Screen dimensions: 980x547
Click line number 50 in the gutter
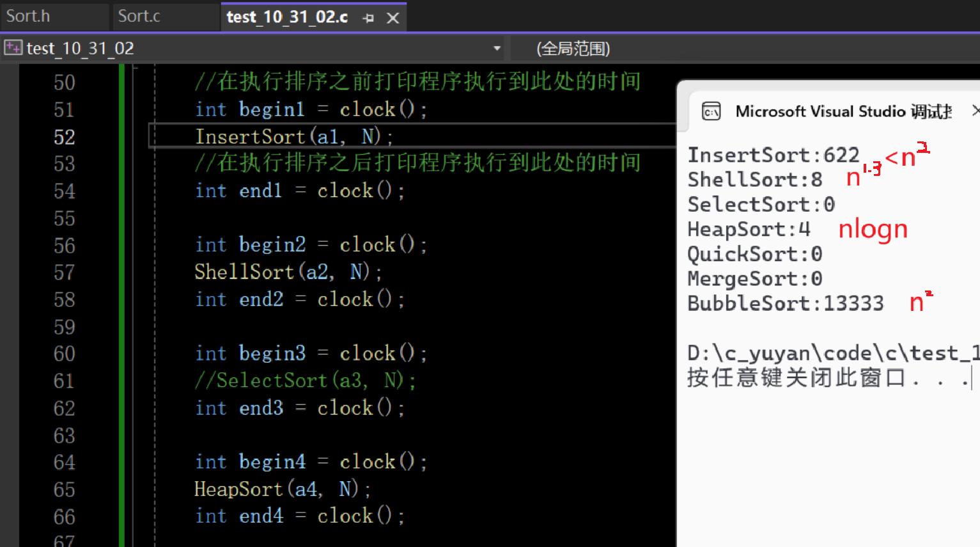pos(65,83)
